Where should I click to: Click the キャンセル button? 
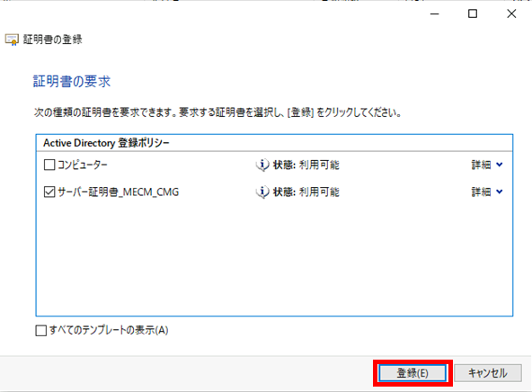(x=488, y=373)
